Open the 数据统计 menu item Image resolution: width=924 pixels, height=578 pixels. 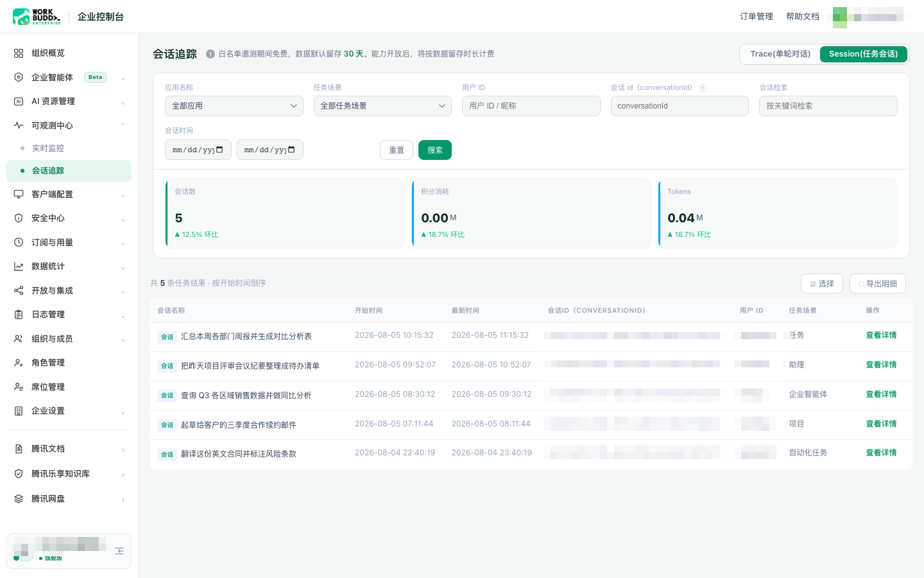click(69, 267)
